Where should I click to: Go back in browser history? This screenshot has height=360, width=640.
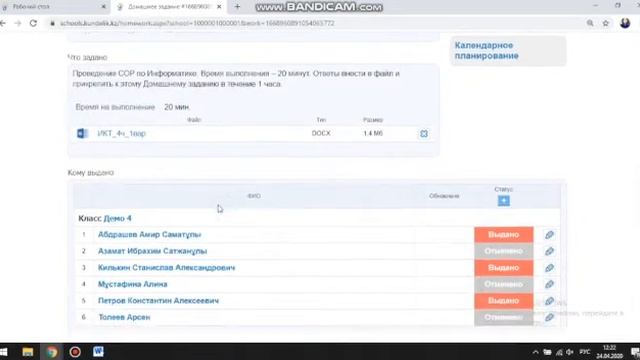tap(3, 23)
